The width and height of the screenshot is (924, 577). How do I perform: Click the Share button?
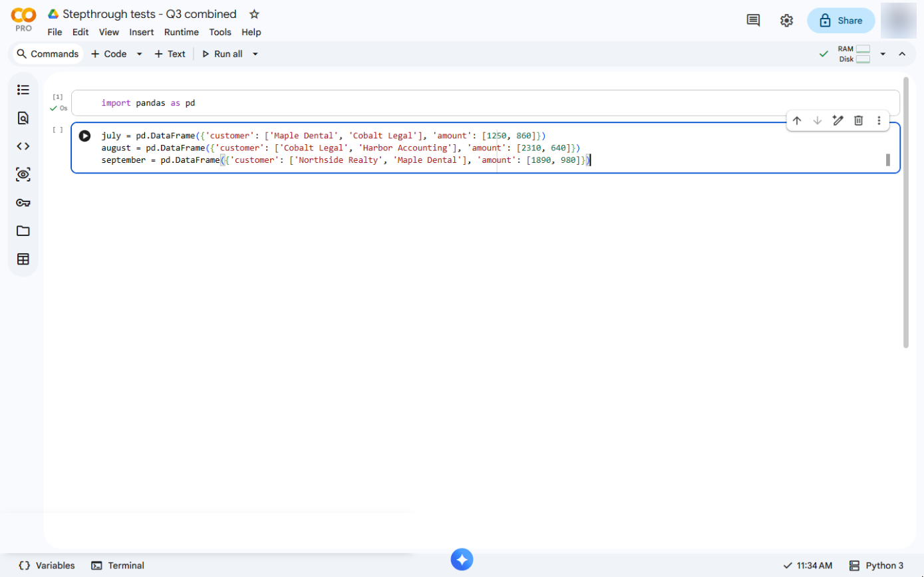[x=841, y=21]
